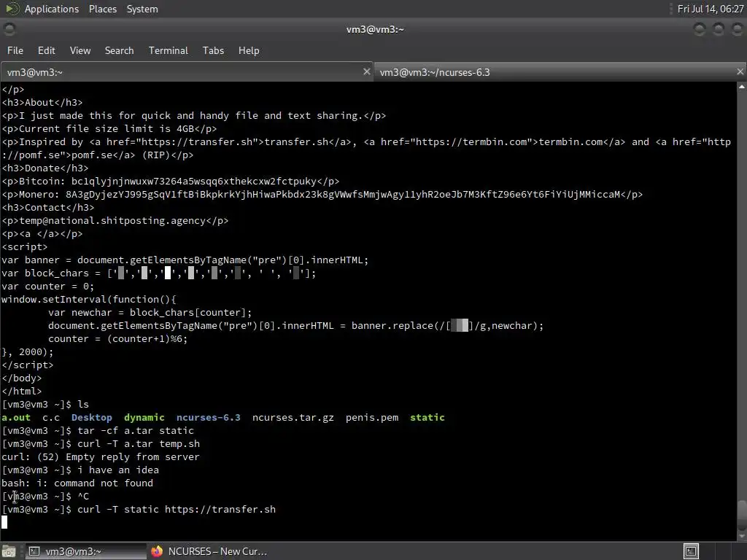Image resolution: width=747 pixels, height=560 pixels.
Task: Select vm3@vm3:~ terminal taskbar button
Action: click(x=85, y=551)
